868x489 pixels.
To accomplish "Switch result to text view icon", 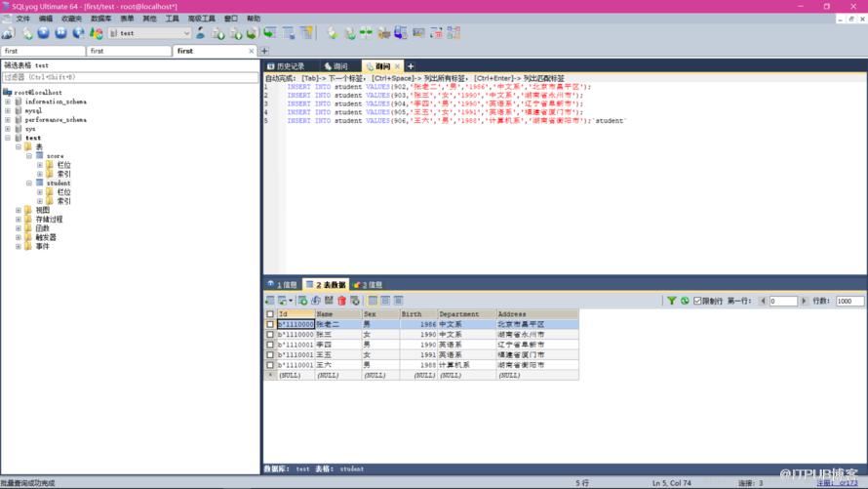I will (x=398, y=301).
